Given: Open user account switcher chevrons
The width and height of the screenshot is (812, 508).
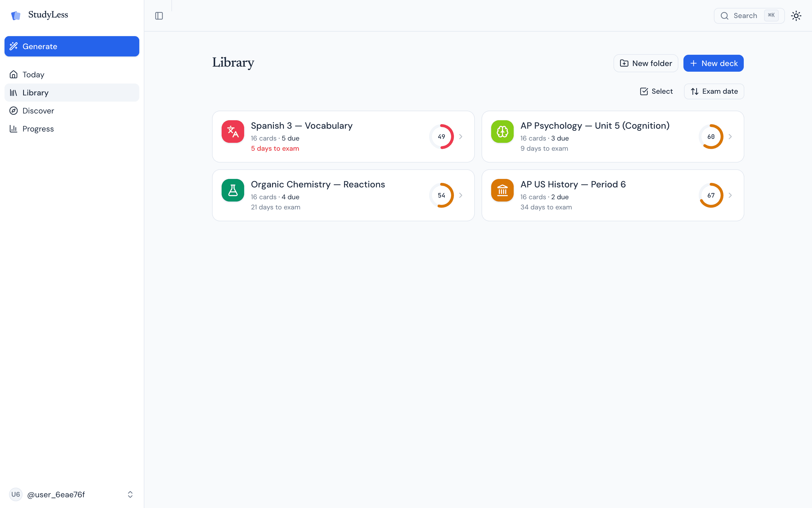Looking at the screenshot, I should pos(130,494).
